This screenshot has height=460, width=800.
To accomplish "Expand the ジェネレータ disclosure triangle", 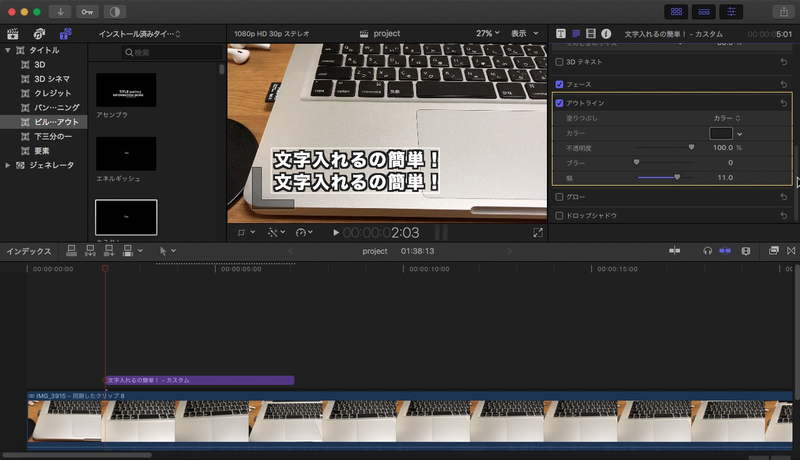I will tap(8, 165).
